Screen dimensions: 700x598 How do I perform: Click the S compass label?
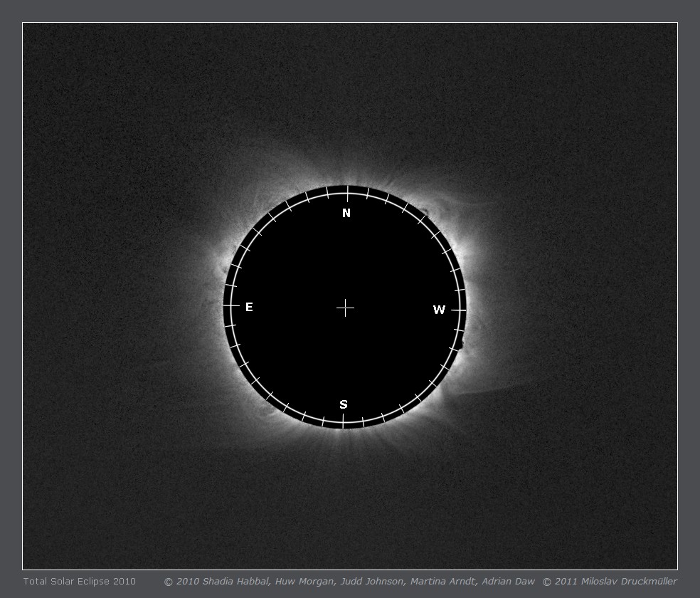point(344,404)
